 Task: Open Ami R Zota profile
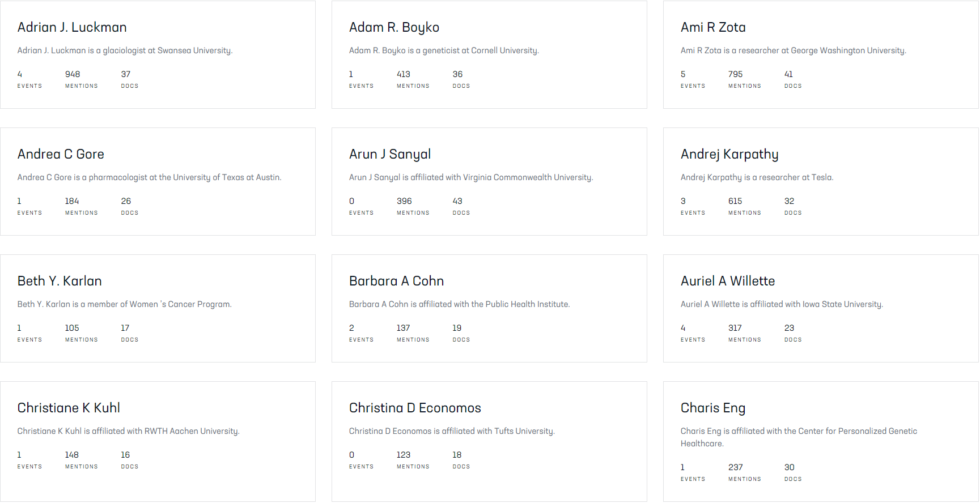[712, 27]
